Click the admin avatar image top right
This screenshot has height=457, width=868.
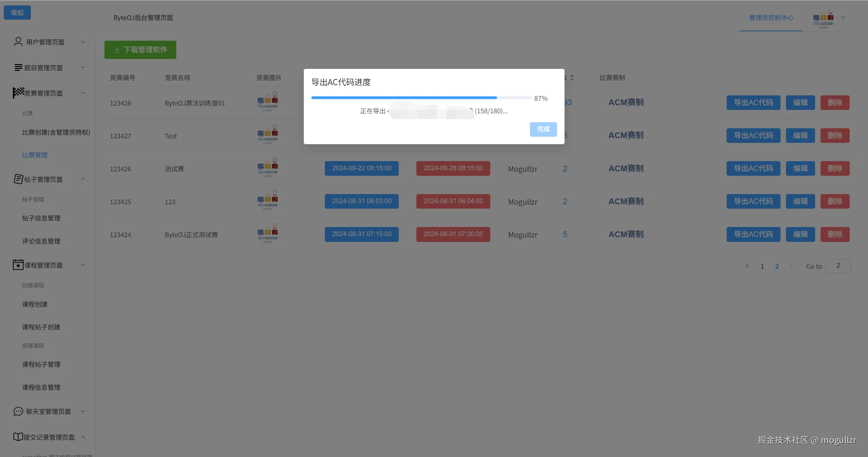(823, 18)
